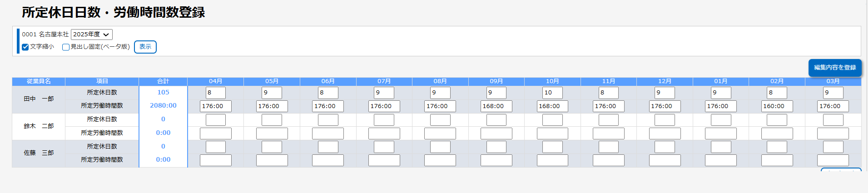Viewport: 868px width, 193px height.
Task: Click 田中 一郎's 09月 working hours field
Action: point(496,106)
